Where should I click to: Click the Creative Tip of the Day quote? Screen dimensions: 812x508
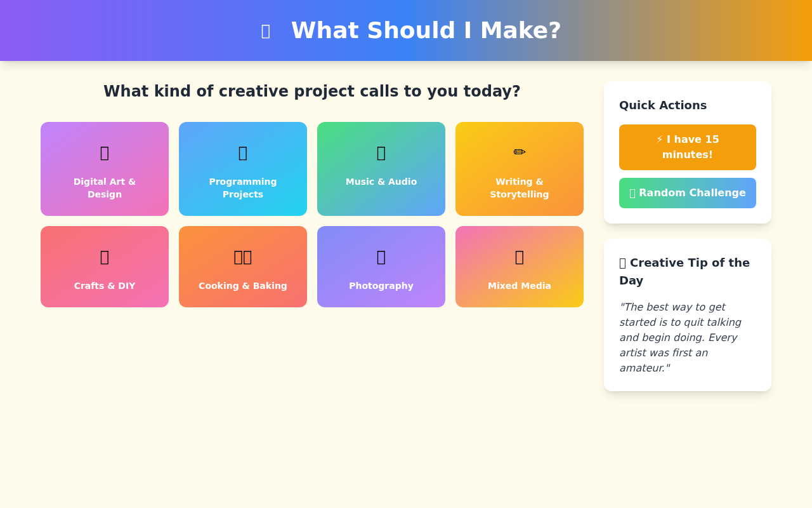[681, 337]
